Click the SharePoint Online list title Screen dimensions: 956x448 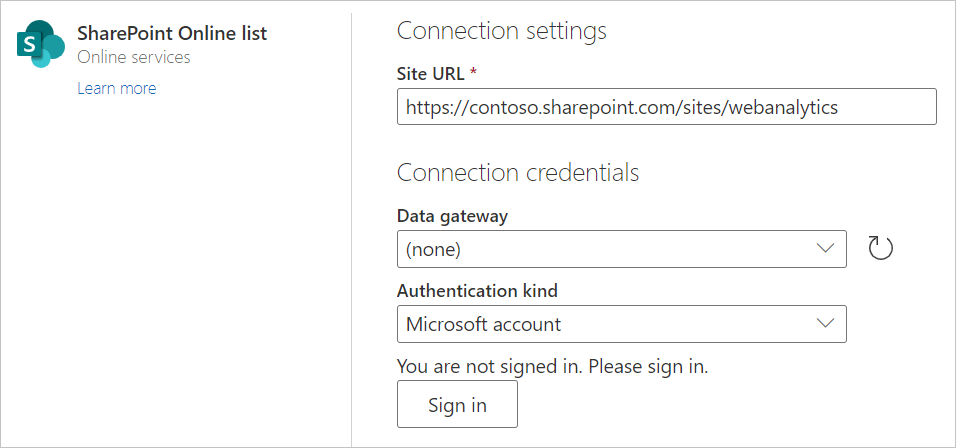172,33
